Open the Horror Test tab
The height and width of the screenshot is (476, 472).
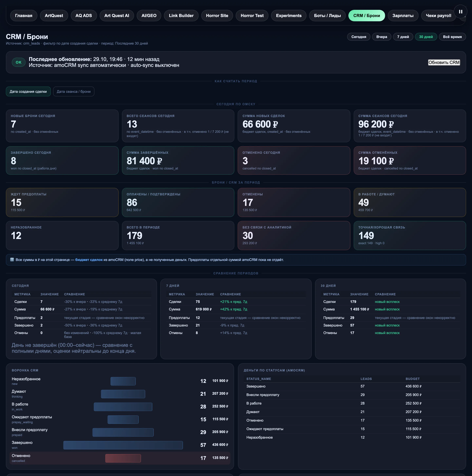pyautogui.click(x=252, y=16)
